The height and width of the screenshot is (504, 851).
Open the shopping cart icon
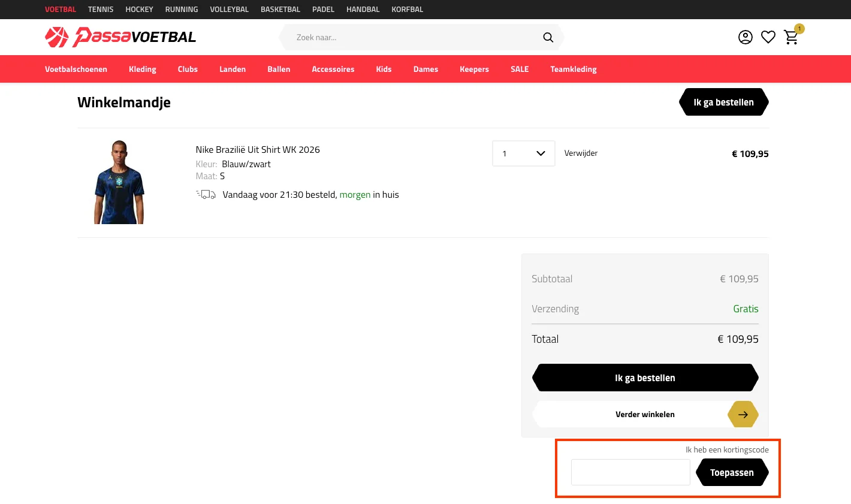(791, 37)
